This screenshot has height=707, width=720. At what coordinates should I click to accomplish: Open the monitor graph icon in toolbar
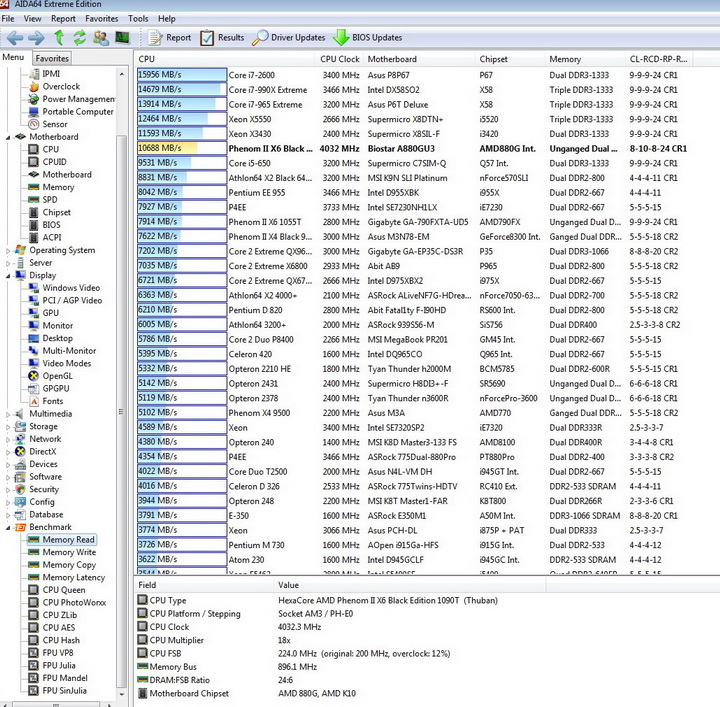pyautogui.click(x=122, y=38)
